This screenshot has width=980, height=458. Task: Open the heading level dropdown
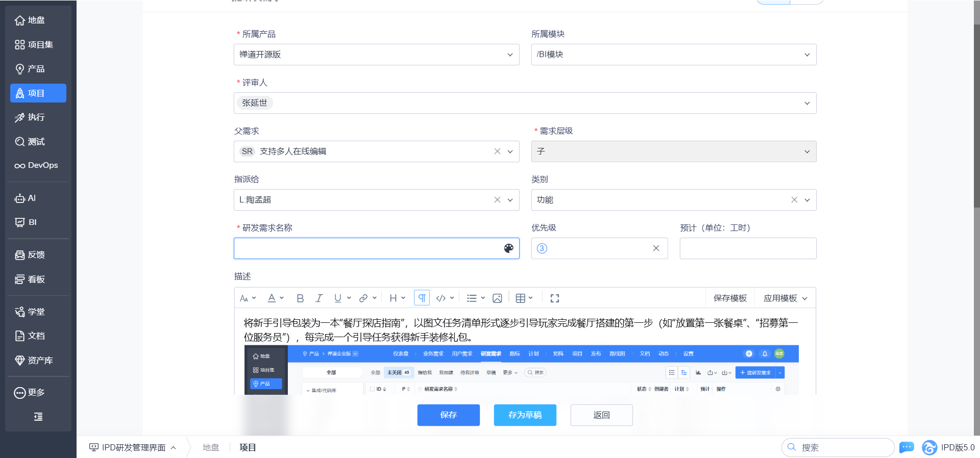(x=397, y=298)
